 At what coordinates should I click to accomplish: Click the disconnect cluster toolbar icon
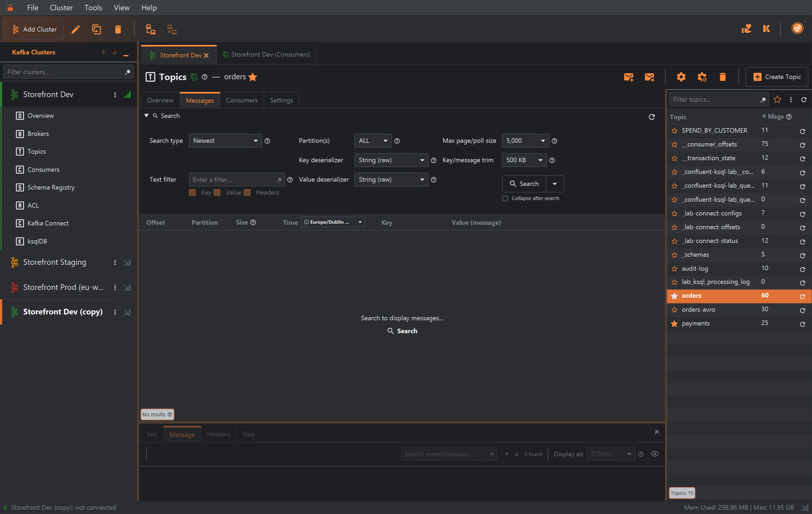tap(172, 29)
